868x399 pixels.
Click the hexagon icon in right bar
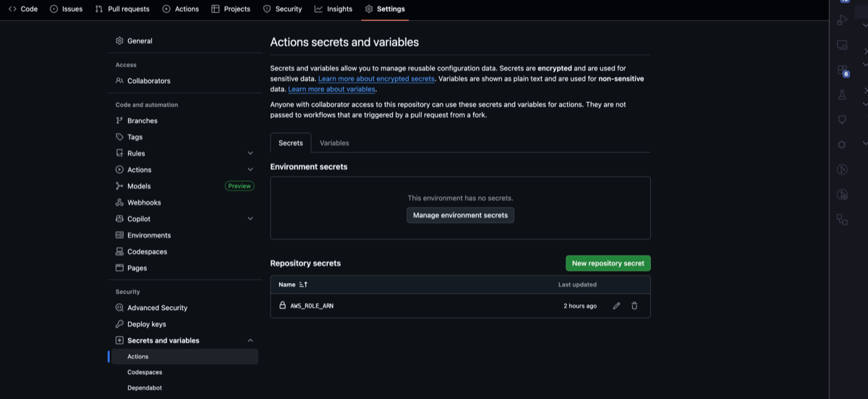coord(842,144)
